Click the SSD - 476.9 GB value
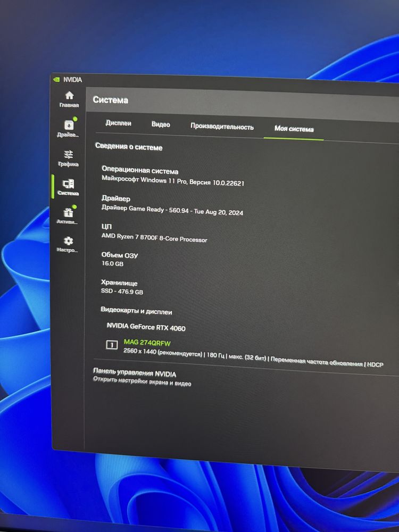 [x=122, y=291]
